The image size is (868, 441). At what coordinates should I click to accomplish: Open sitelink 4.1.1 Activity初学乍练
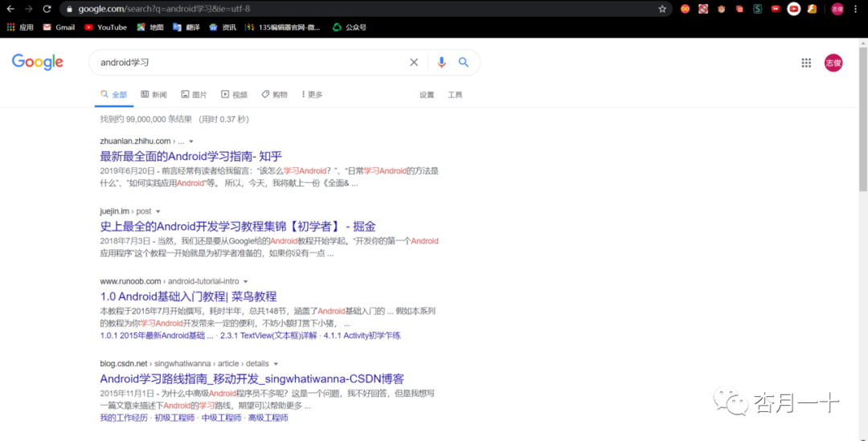coord(362,336)
